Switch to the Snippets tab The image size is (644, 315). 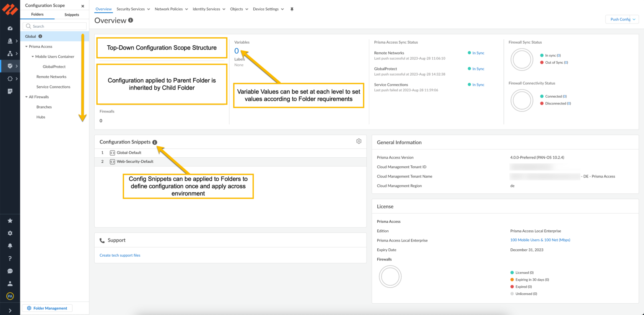[71, 14]
